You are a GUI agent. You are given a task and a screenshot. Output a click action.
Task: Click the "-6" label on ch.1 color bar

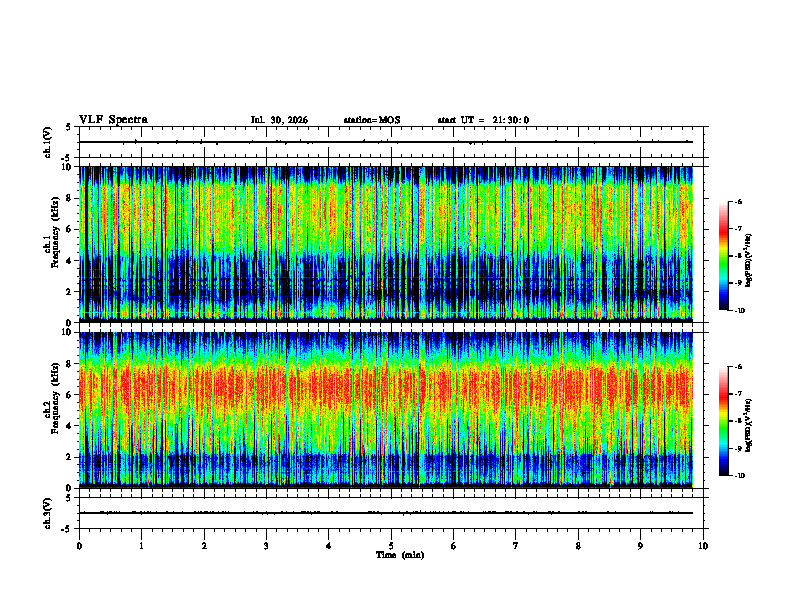click(739, 202)
